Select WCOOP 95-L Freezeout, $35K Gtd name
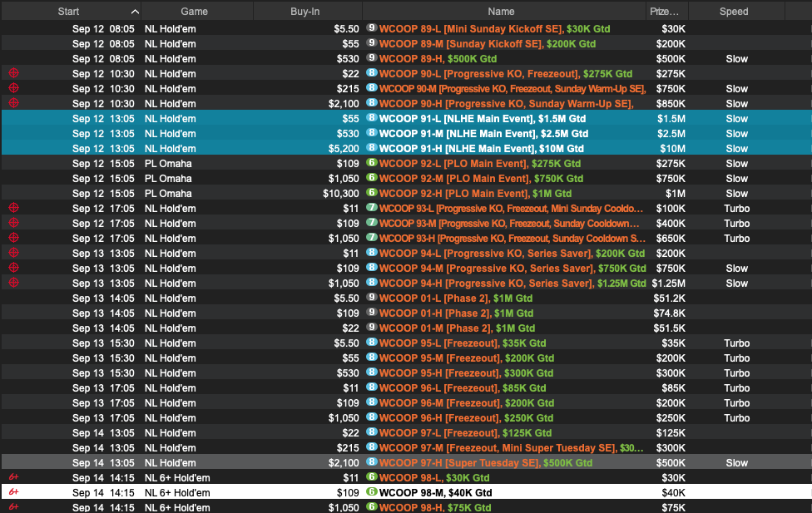Screen dimensions: 812x513 point(463,343)
